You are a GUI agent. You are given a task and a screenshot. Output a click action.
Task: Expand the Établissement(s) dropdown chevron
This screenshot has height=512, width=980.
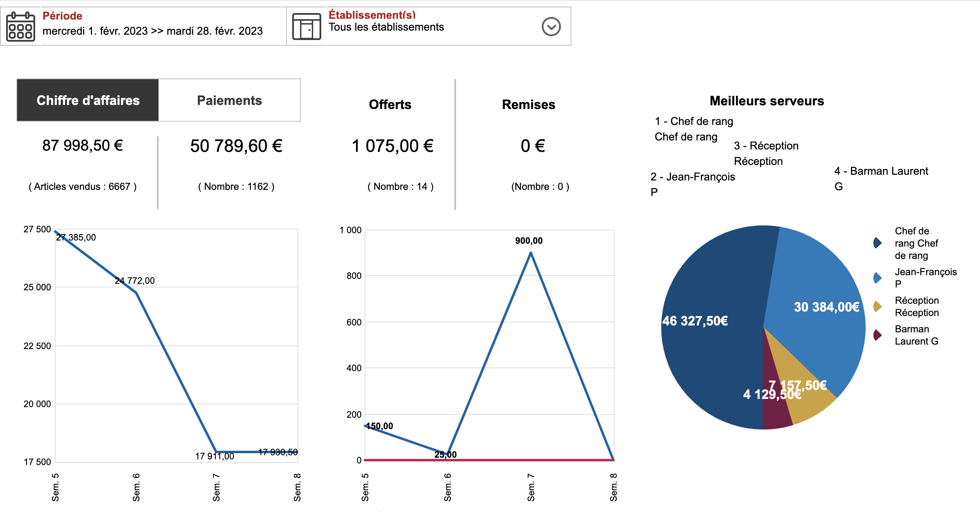pyautogui.click(x=551, y=27)
